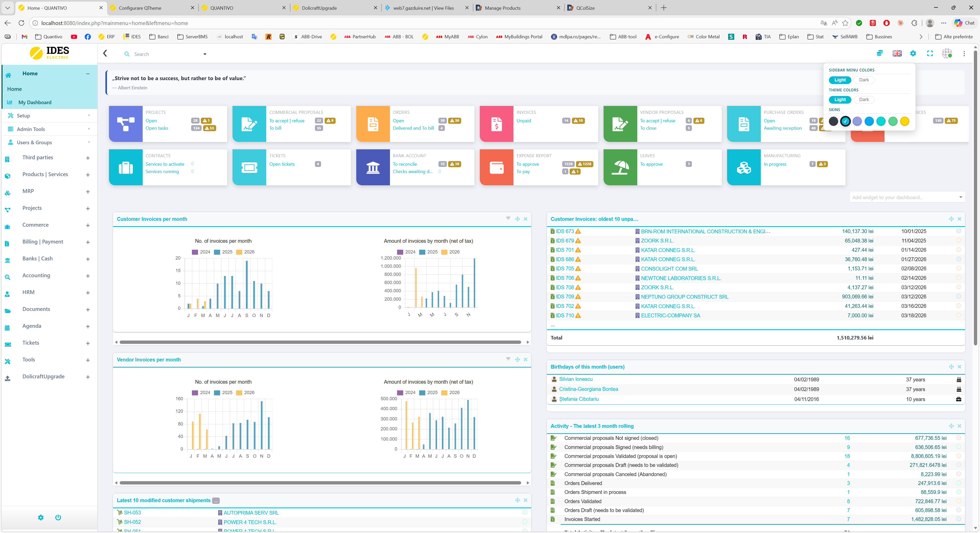This screenshot has width=980, height=533.
Task: Click the Bank Account building icon tile
Action: click(x=372, y=167)
